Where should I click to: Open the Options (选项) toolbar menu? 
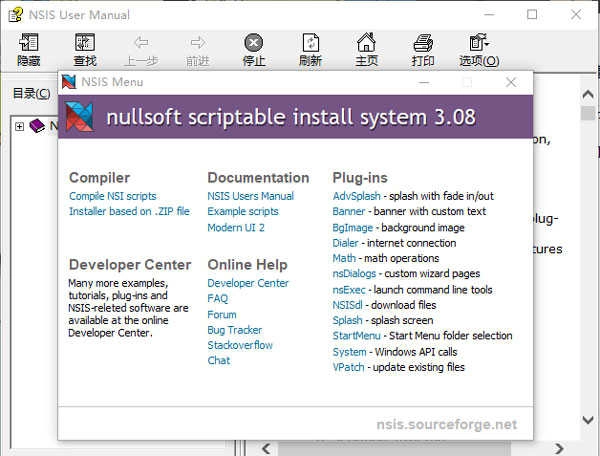click(x=479, y=44)
